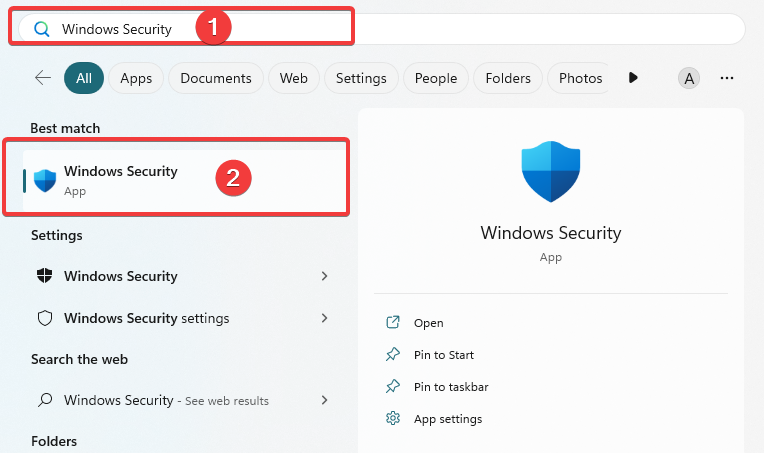This screenshot has width=764, height=453.
Task: Click the pin icon next to Pin to Start
Action: [393, 355]
